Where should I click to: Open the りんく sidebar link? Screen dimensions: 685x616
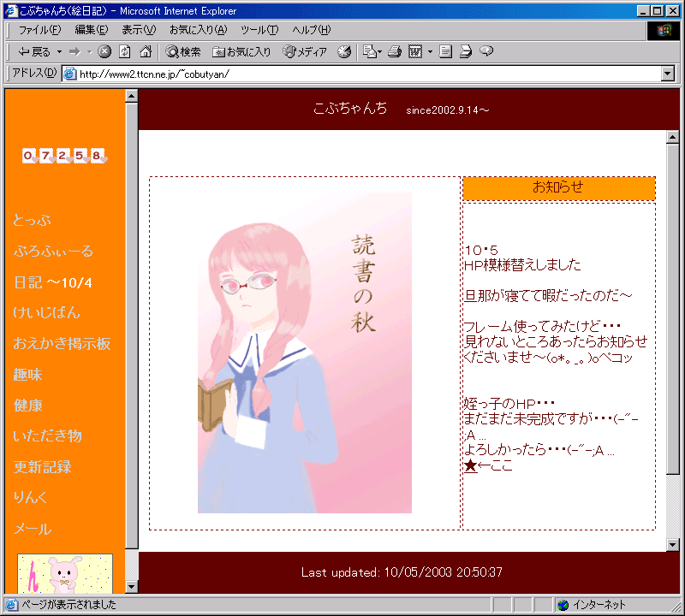click(x=30, y=497)
